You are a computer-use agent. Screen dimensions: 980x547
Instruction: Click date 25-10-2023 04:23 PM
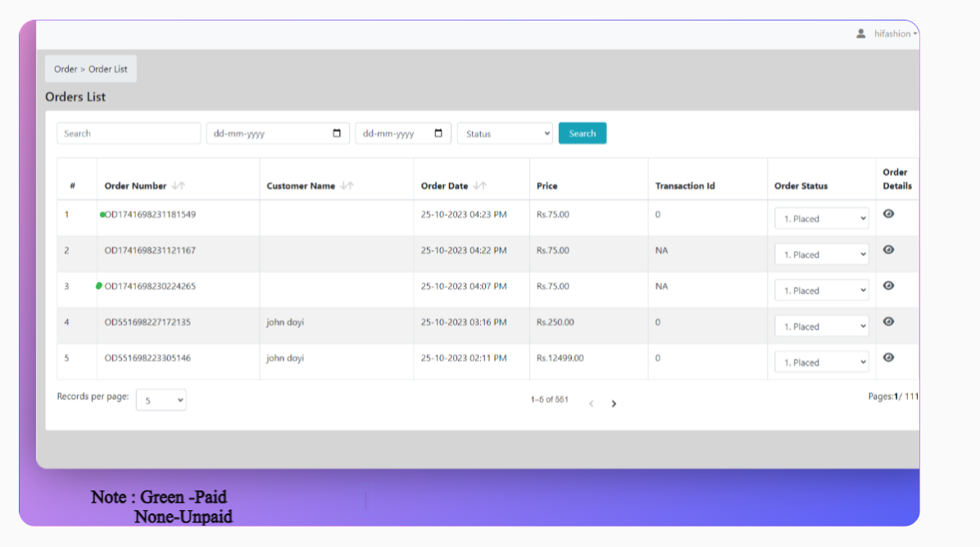click(464, 214)
